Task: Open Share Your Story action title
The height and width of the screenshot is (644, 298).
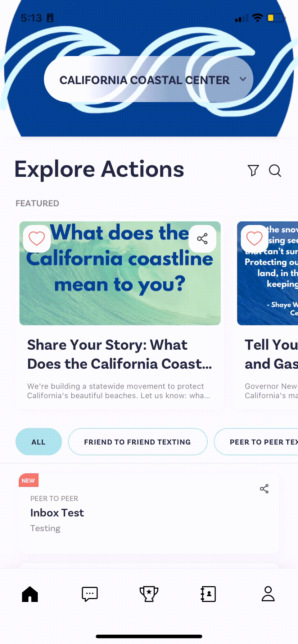Action: coord(119,354)
